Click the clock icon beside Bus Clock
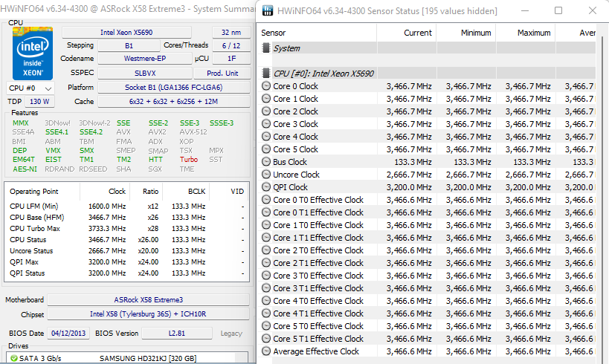 coord(266,162)
